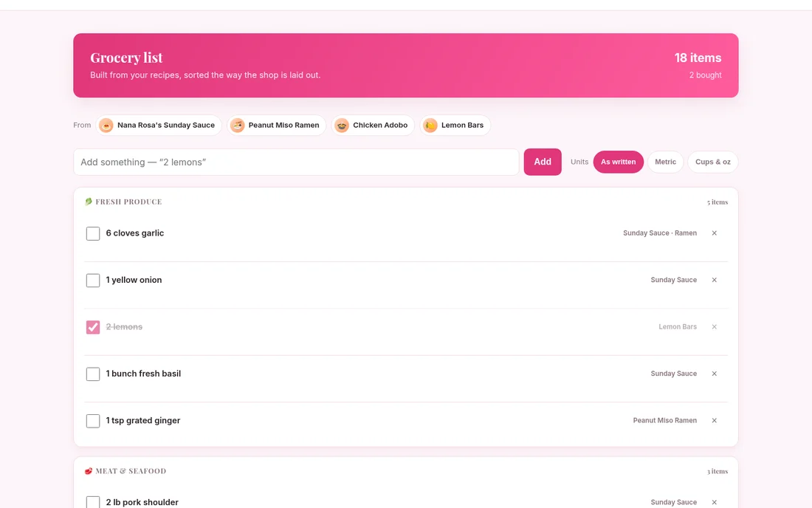Delete the 1 tsp grated ginger item
Screen dimensions: 812x508
click(x=714, y=420)
